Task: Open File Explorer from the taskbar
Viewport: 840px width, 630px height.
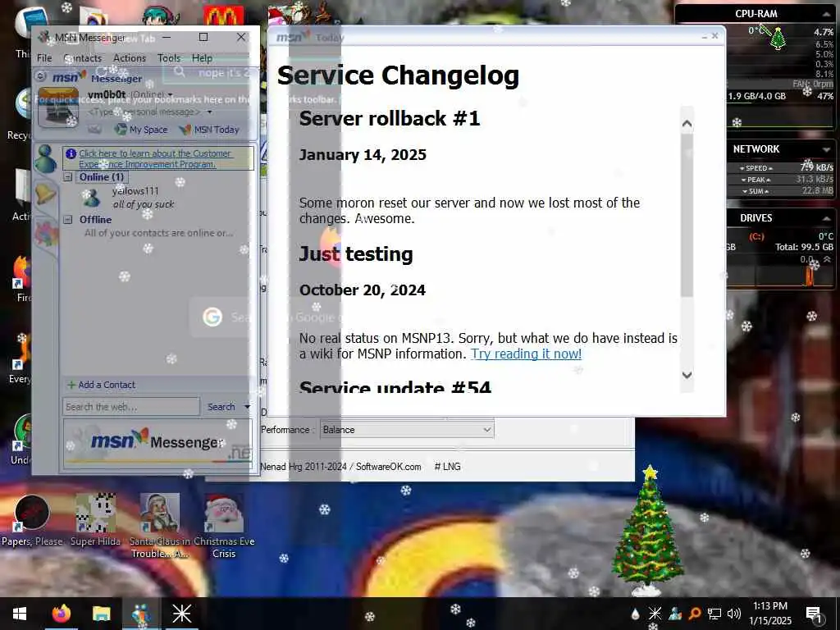Action: point(101,614)
